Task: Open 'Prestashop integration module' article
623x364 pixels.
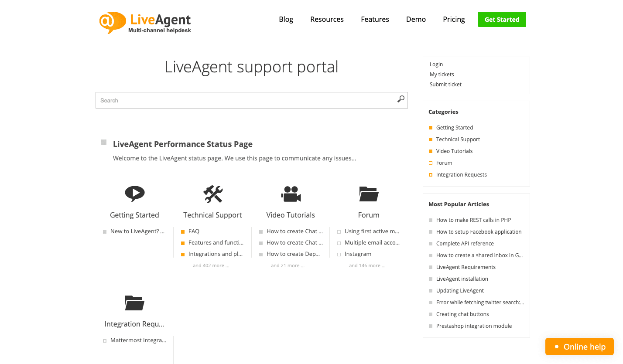Action: coord(474,326)
